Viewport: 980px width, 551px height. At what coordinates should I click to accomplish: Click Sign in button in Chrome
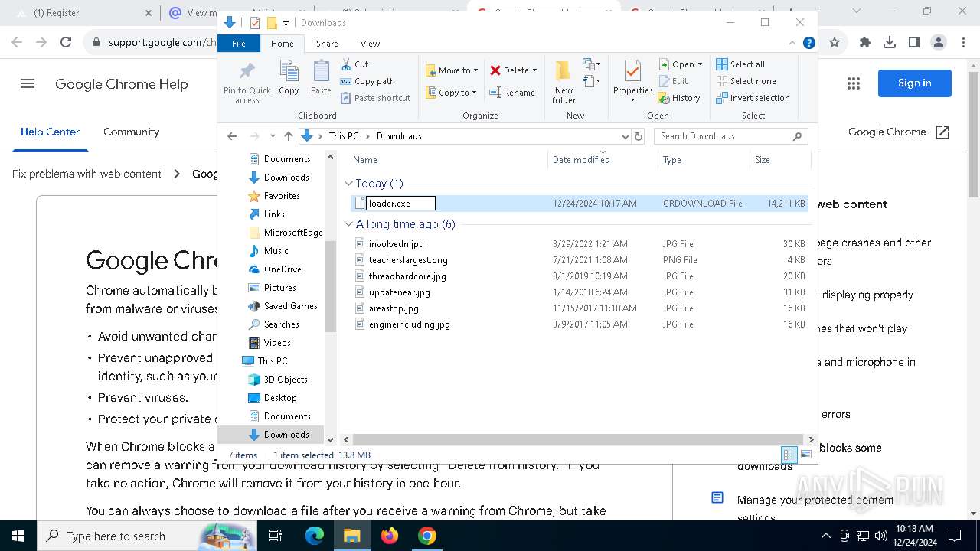pos(915,83)
